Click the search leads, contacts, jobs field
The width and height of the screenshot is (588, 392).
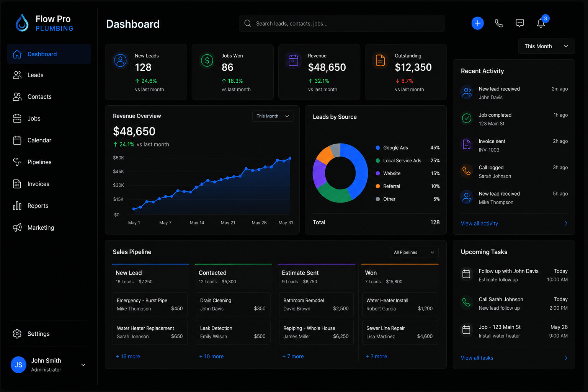coord(342,23)
